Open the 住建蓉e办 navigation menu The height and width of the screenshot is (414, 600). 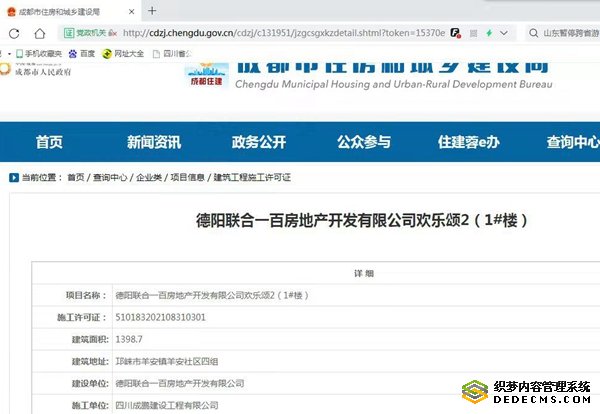click(468, 142)
